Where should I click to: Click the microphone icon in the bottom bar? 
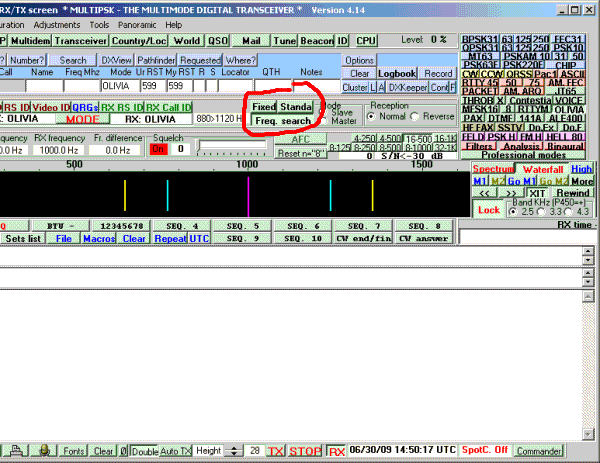coord(44,451)
